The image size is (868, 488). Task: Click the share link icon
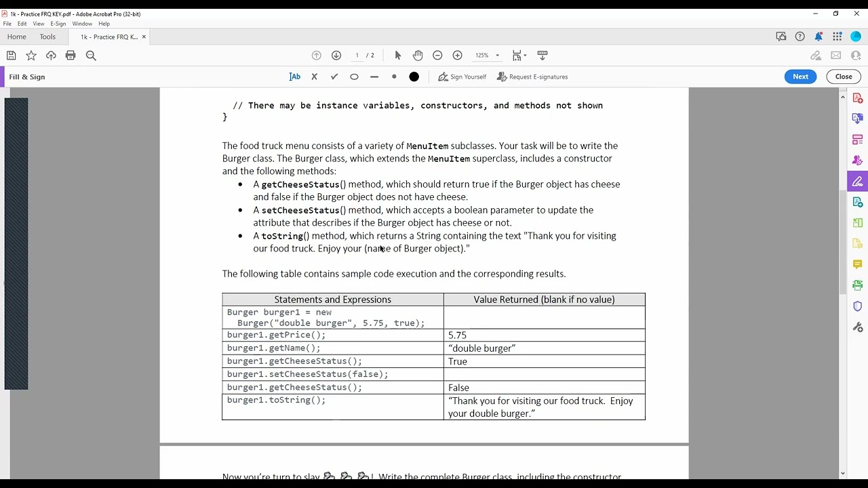pos(816,56)
